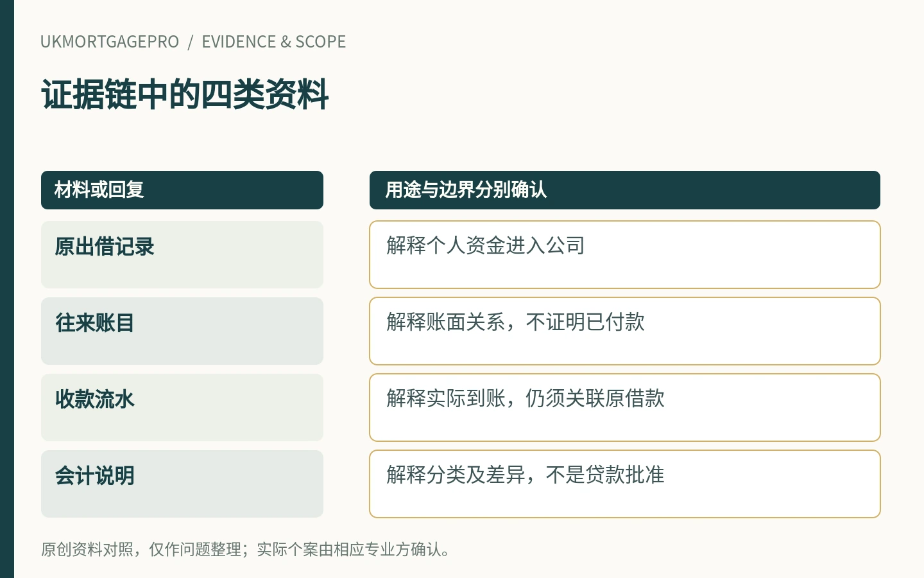Click the footnote starting with 原创资料对照
This screenshot has height=578, width=924.
(247, 550)
